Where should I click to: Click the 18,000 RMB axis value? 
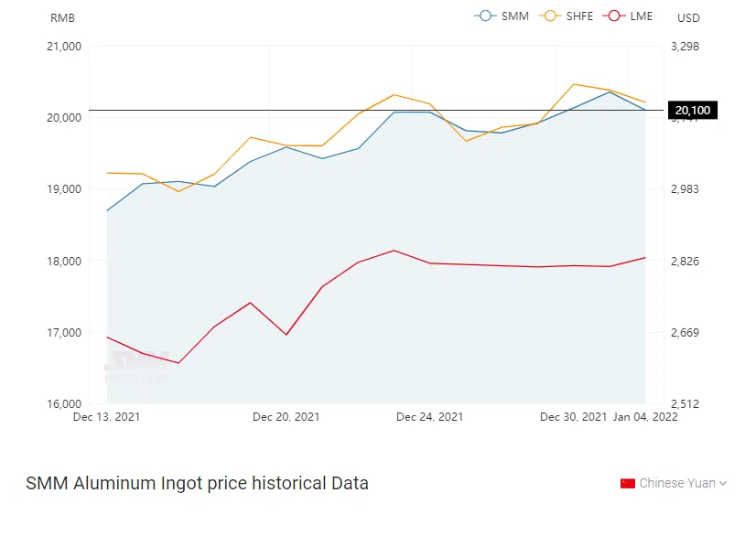[64, 262]
